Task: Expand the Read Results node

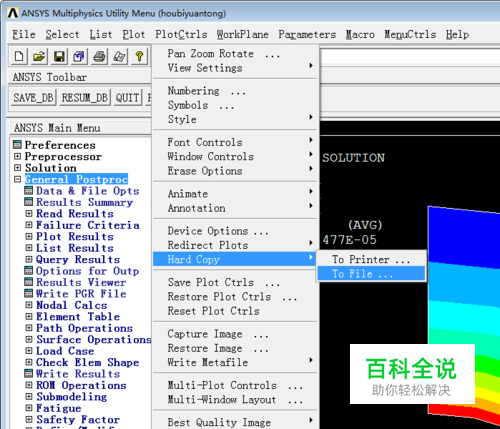Action: coord(29,213)
